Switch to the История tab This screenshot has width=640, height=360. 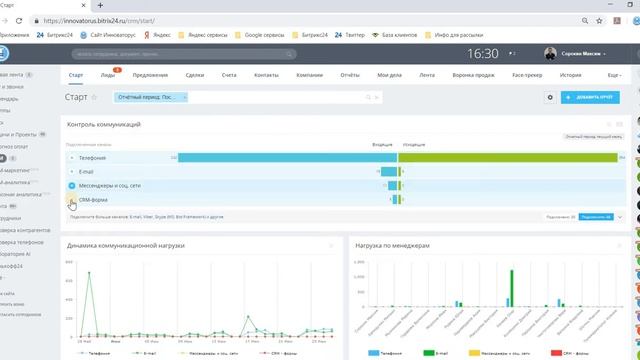tap(570, 75)
